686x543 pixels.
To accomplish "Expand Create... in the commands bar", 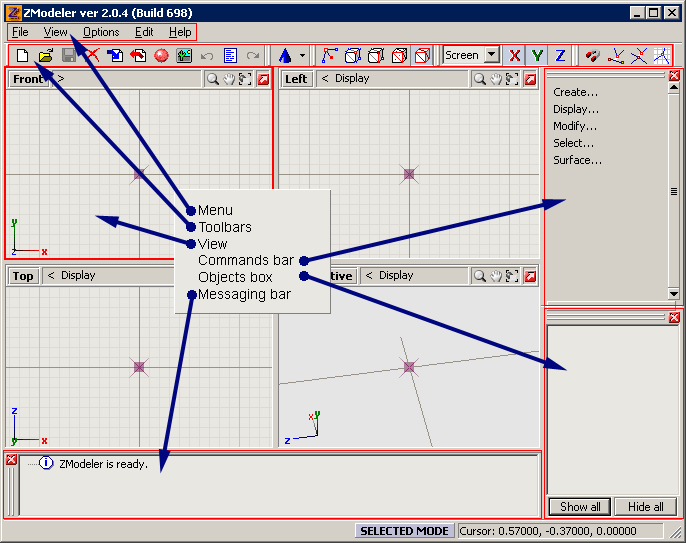I will point(575,92).
